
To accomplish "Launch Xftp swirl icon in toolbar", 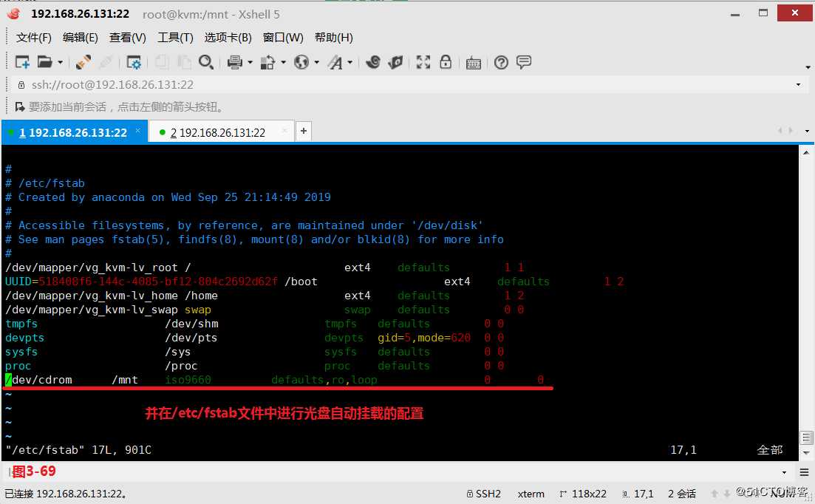I will click(x=372, y=62).
